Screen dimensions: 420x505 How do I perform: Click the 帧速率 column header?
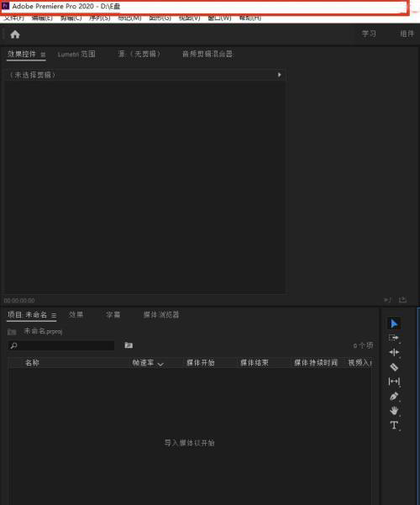pyautogui.click(x=143, y=363)
